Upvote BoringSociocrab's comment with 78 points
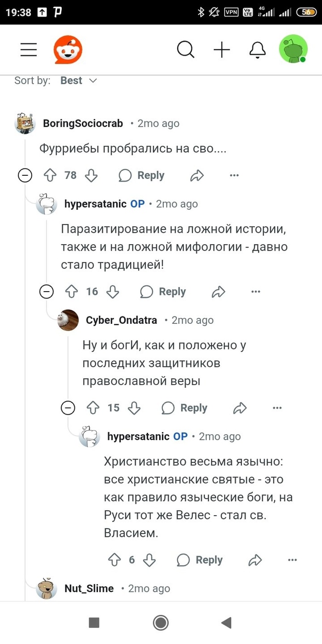322x644 pixels. tap(50, 175)
